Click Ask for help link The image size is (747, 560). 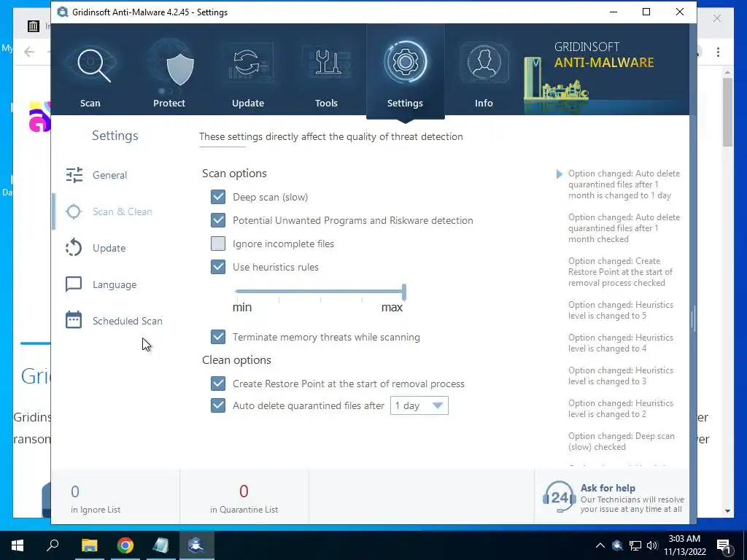click(608, 488)
